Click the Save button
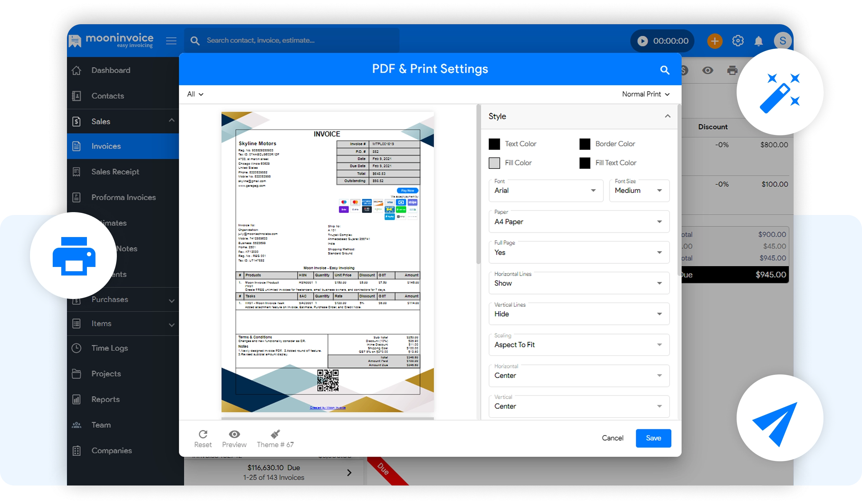The height and width of the screenshot is (504, 862). [653, 438]
